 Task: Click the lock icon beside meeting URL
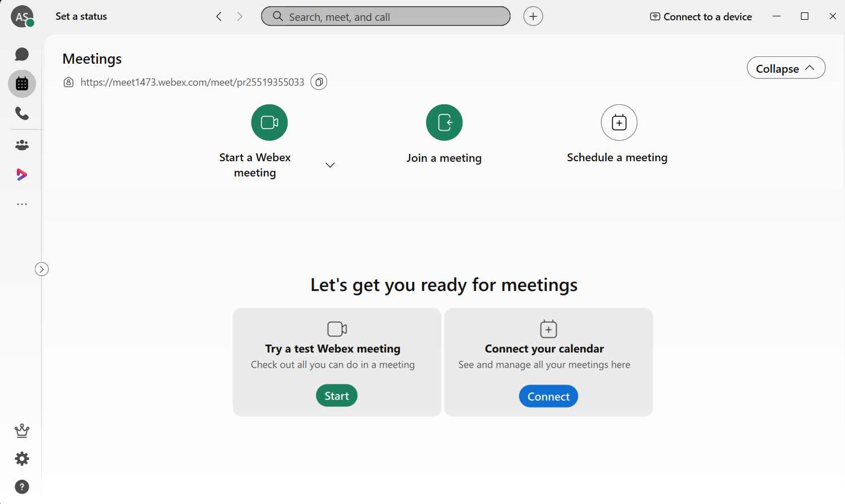tap(68, 82)
